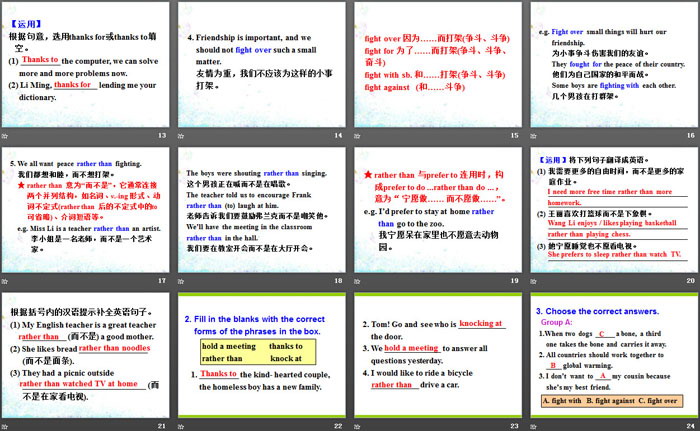Click slide number label 18

(x=338, y=280)
